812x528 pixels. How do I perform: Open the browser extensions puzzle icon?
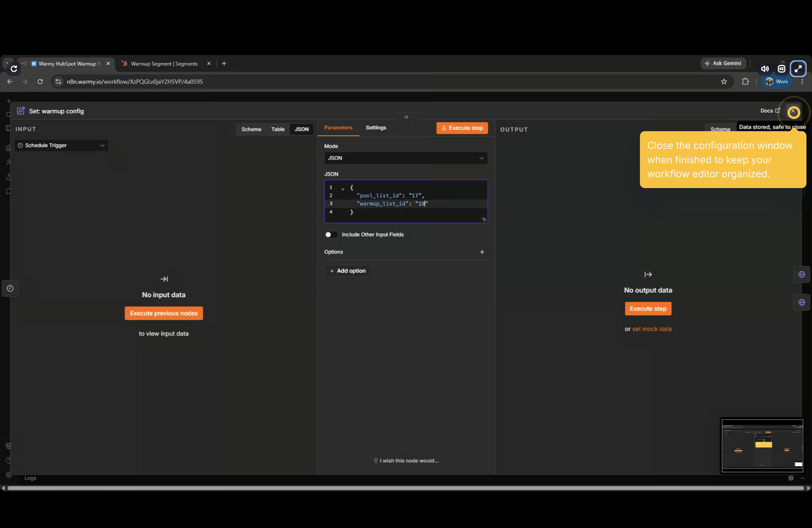tap(745, 81)
